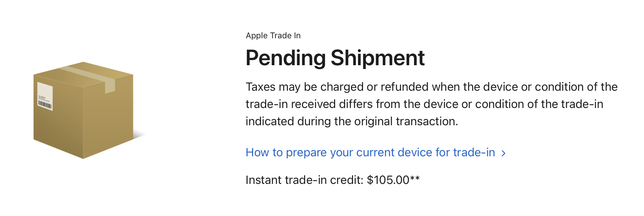Open "How to prepare your current device" link
644x216 pixels.
pyautogui.click(x=370, y=153)
